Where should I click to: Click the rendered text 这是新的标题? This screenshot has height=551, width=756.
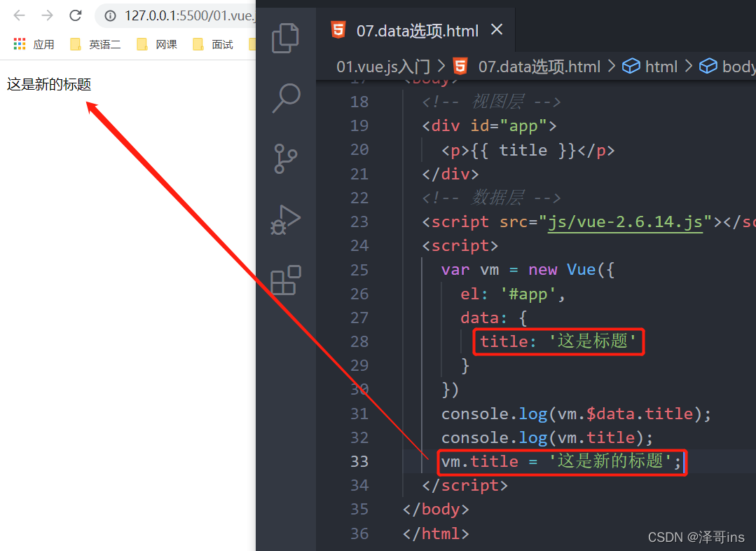click(48, 84)
